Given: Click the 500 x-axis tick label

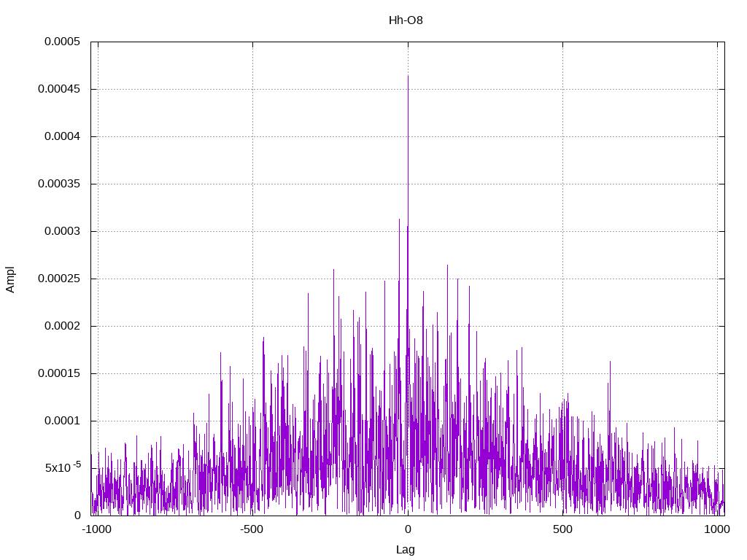Looking at the screenshot, I should 562,529.
